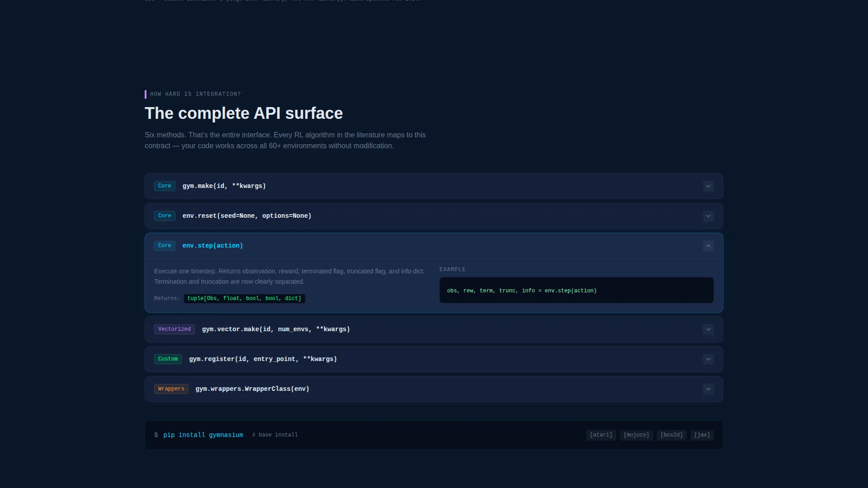868x488 pixels.
Task: Select the [box2d] install extra
Action: pyautogui.click(x=671, y=435)
